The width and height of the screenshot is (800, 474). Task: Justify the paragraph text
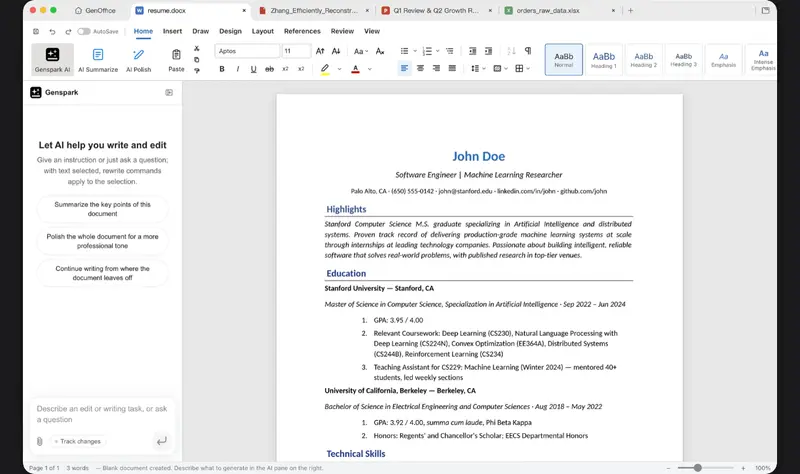click(x=452, y=68)
